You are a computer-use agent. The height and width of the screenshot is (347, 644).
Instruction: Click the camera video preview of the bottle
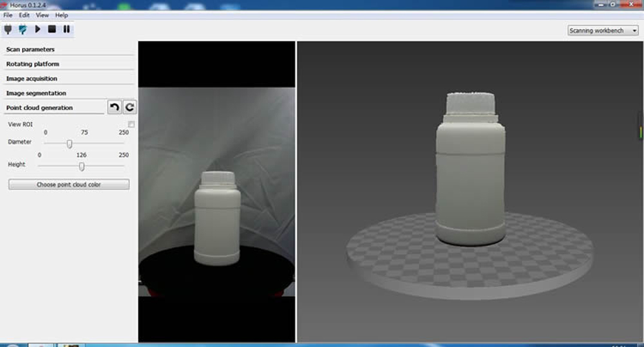217,191
